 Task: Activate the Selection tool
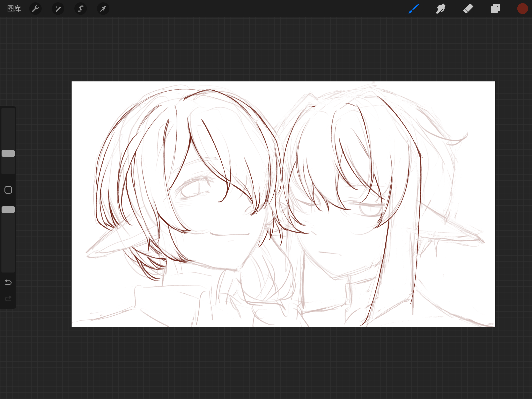81,9
